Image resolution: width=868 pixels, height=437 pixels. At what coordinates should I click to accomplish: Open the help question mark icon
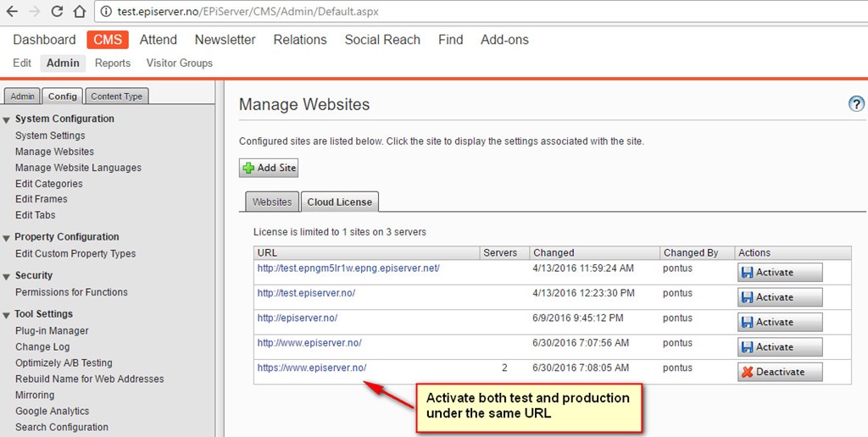pos(855,103)
